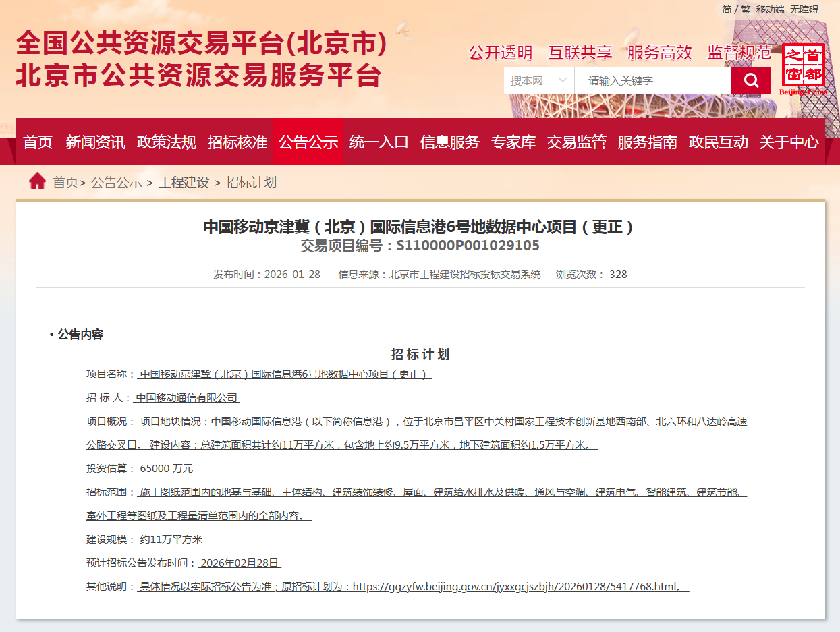Enable 无障碍 accessibility mode link
The image size is (840, 632).
tap(804, 9)
